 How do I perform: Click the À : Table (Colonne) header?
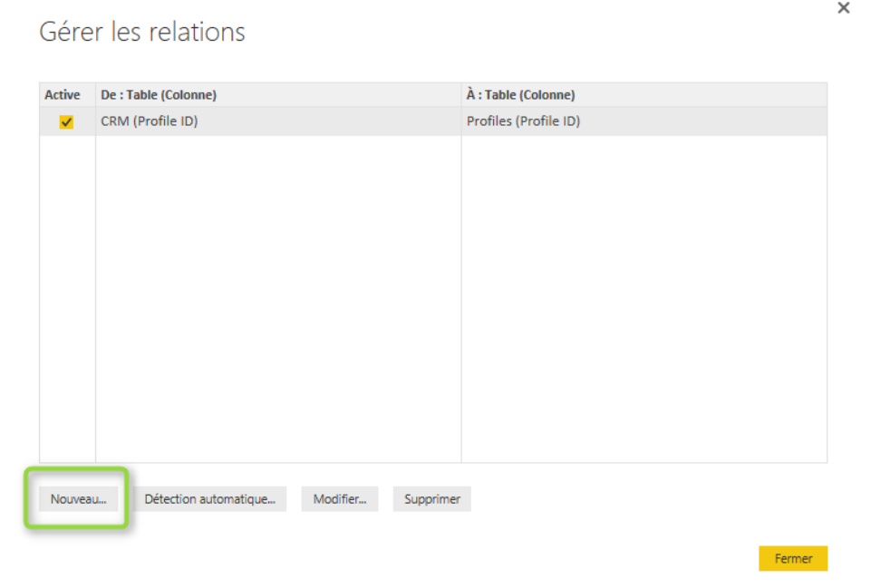pyautogui.click(x=521, y=95)
